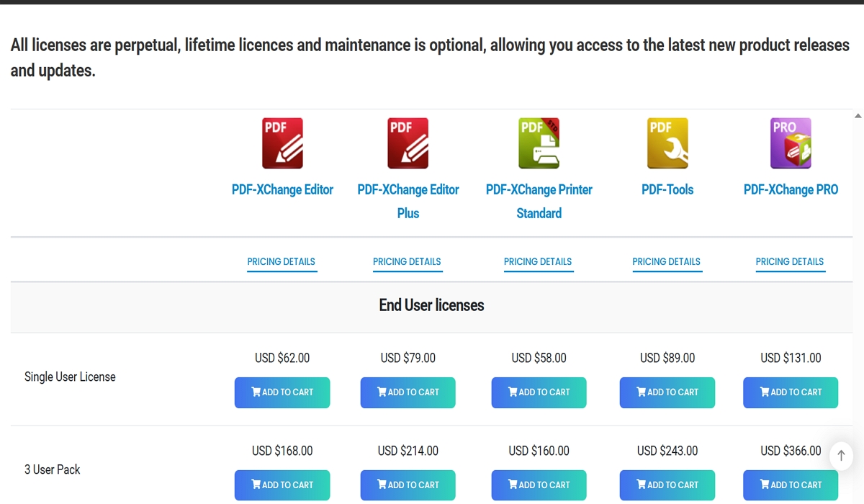The height and width of the screenshot is (504, 864).
Task: Click the 'USD $89.00' price
Action: [667, 358]
